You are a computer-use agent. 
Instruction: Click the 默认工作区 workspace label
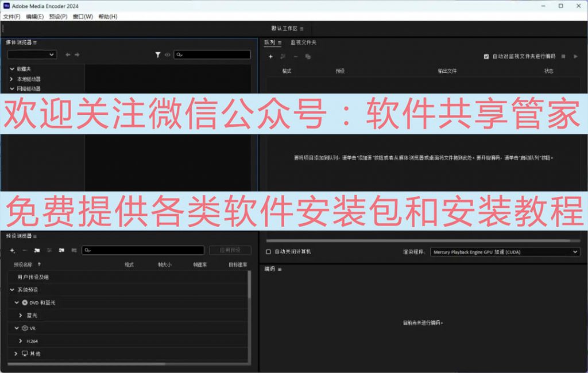tap(284, 29)
